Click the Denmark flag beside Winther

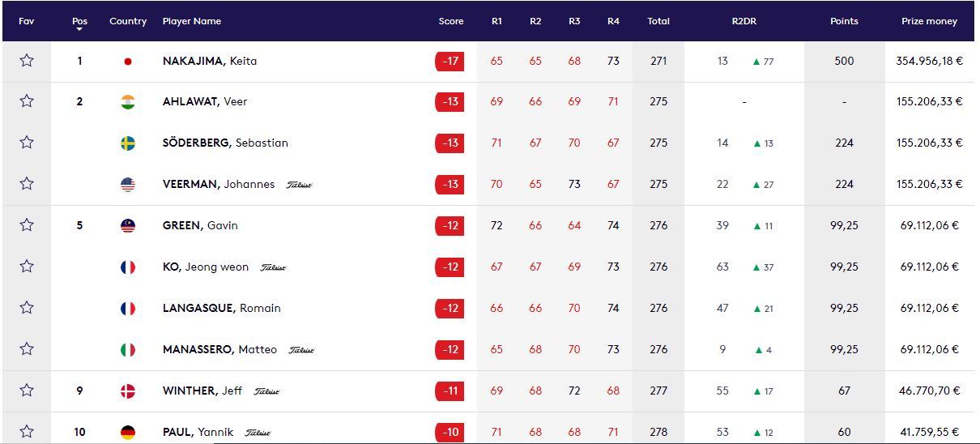click(x=128, y=391)
